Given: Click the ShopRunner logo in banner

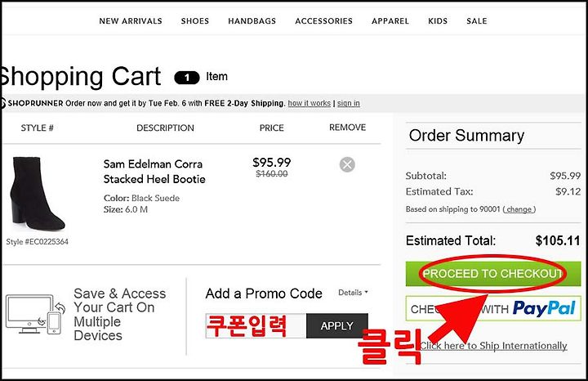Looking at the screenshot, I should click(32, 103).
